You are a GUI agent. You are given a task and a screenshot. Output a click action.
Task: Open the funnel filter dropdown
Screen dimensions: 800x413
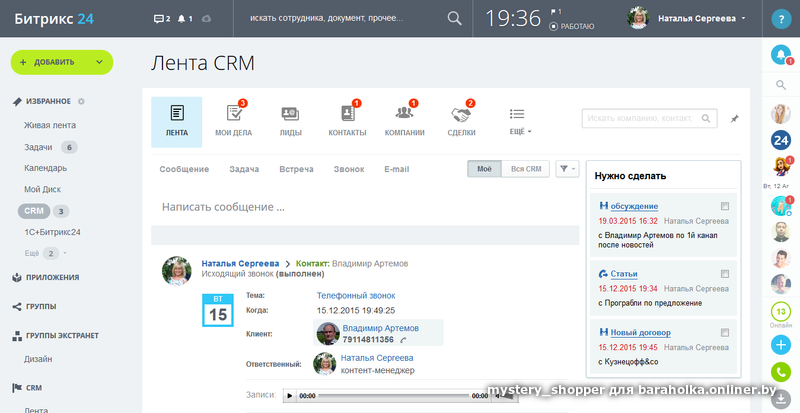[x=567, y=169]
